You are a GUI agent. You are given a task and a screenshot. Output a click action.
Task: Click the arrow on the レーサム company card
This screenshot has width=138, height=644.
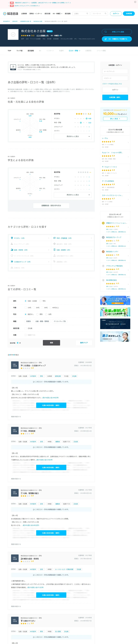click(128, 143)
